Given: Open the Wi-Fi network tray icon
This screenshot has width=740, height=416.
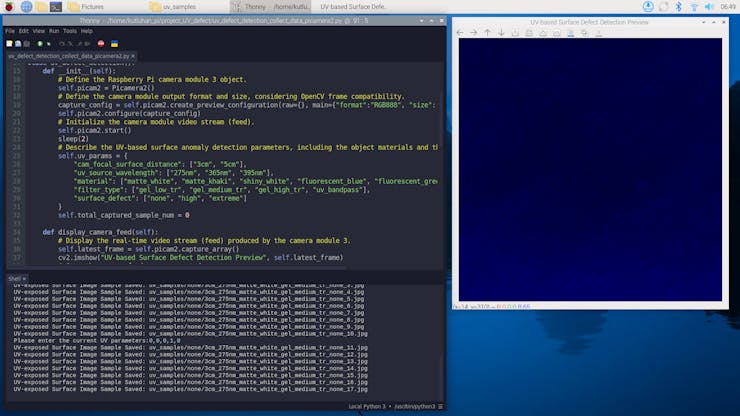Looking at the screenshot, I should 694,7.
